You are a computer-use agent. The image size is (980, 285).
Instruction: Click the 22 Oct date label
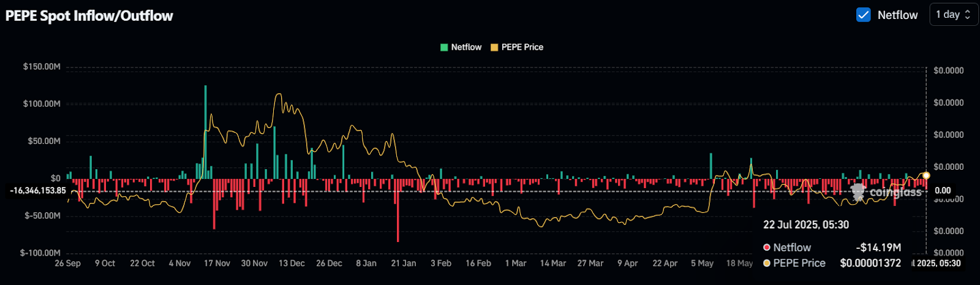coord(142,263)
